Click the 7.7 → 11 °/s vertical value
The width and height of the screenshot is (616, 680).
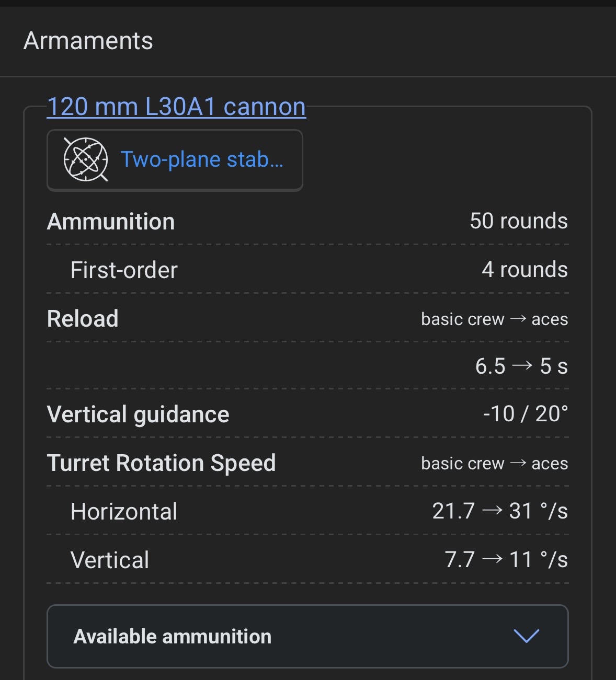coord(506,560)
